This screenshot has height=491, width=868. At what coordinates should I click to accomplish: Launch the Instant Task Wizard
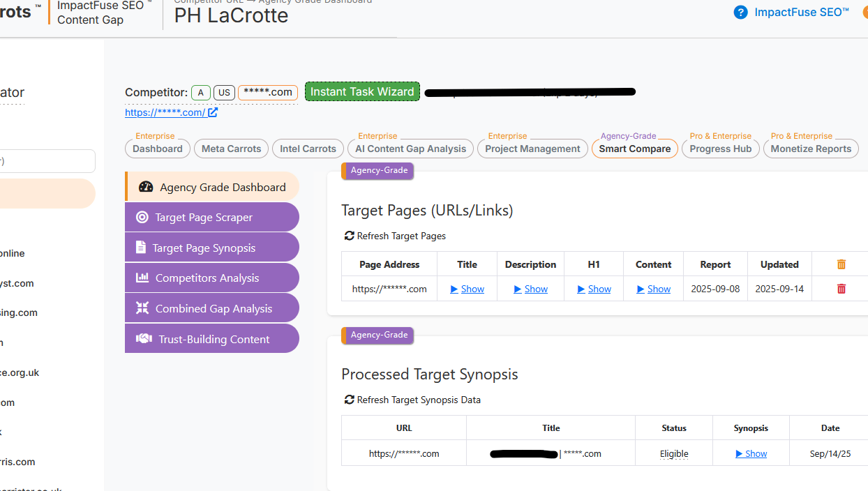click(x=362, y=91)
